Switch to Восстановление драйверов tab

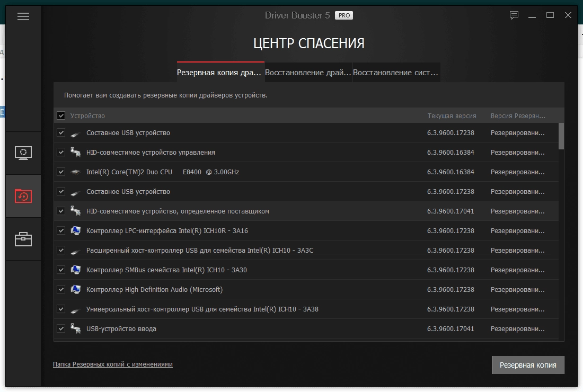coord(308,73)
